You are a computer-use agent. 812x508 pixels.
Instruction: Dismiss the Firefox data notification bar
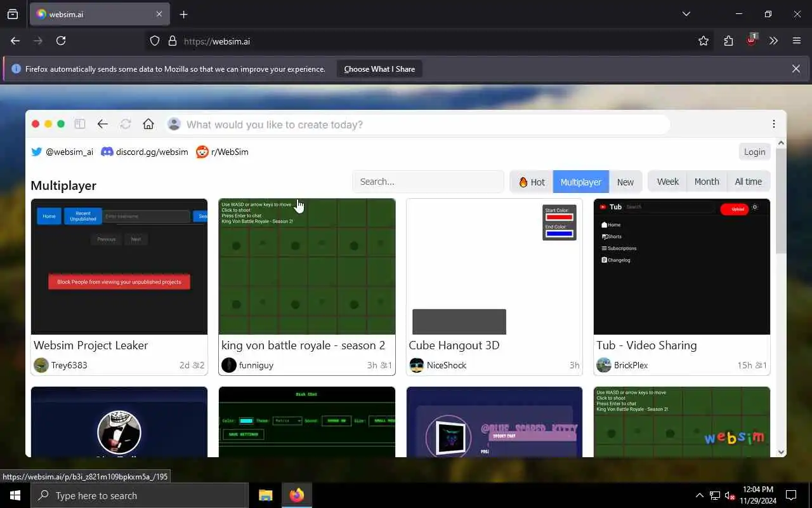pos(796,69)
